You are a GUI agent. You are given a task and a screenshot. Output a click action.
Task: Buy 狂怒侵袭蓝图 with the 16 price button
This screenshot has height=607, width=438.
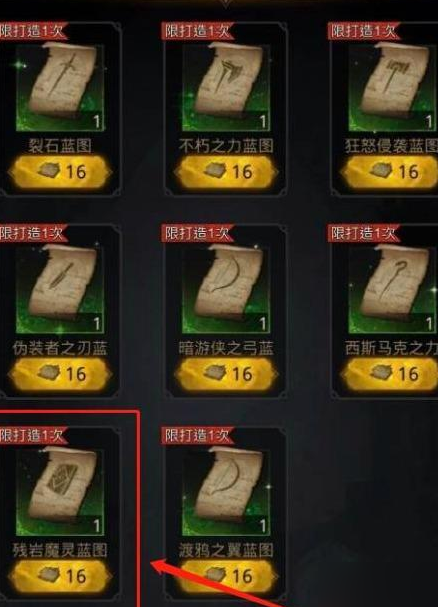(390, 172)
